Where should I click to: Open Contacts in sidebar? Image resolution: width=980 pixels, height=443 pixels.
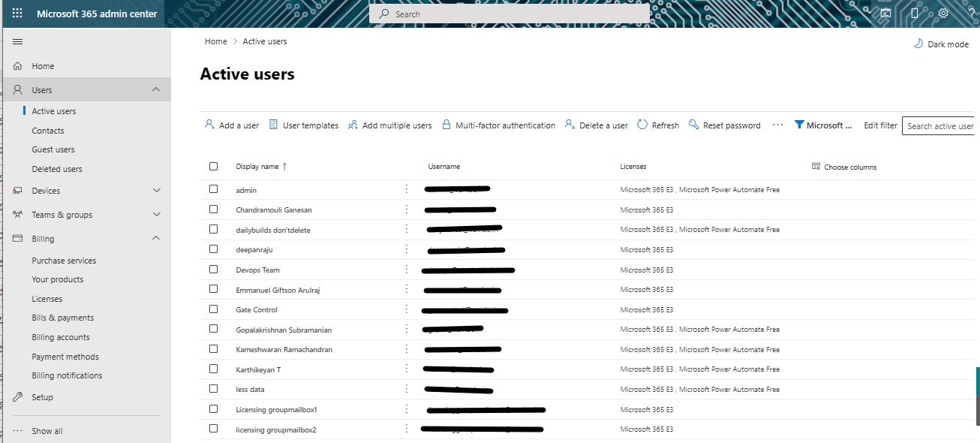coord(48,131)
